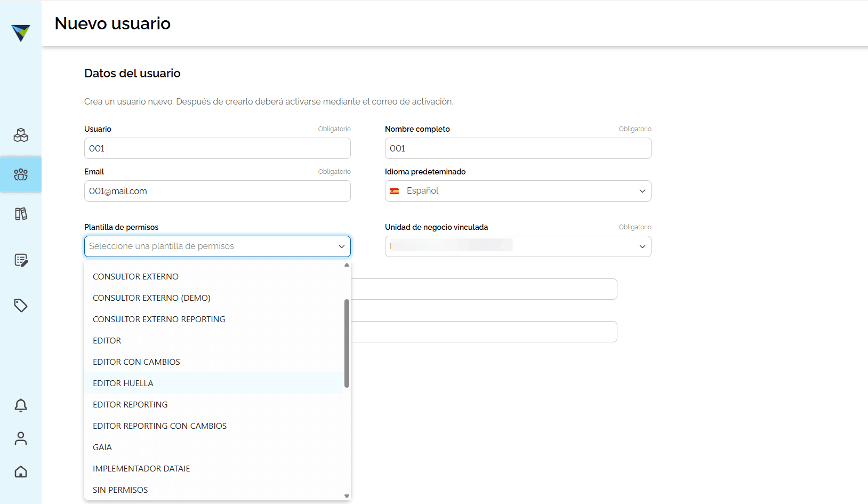Pick EDITOR REPORTING option
This screenshot has width=868, height=504.
(x=213, y=404)
